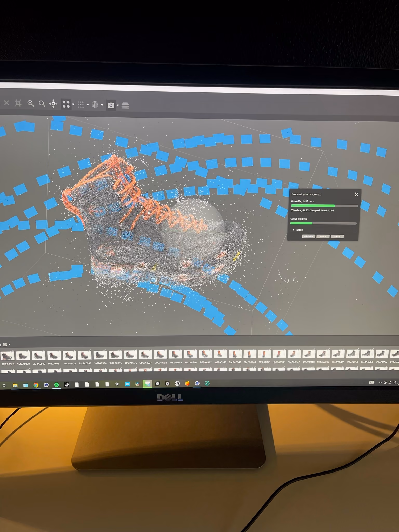The width and height of the screenshot is (399, 532).
Task: Click the stacked layers icon in the toolbar
Action: coord(125,105)
